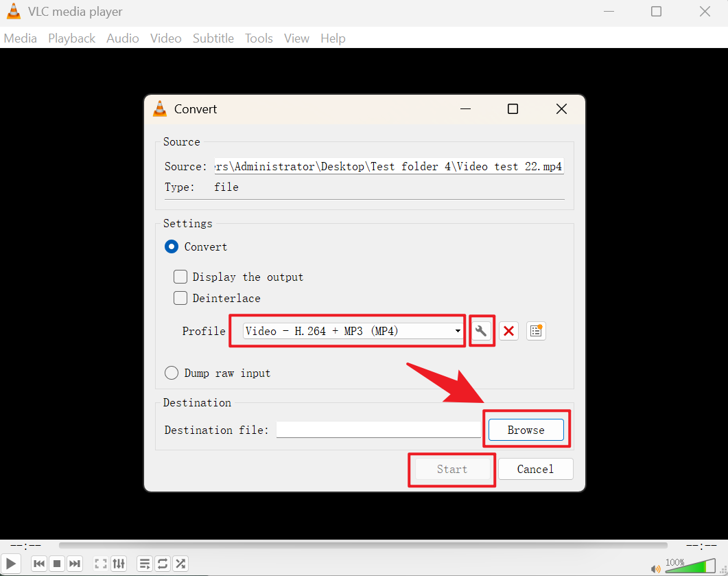This screenshot has width=728, height=576.
Task: Go to previous media button
Action: 39,564
